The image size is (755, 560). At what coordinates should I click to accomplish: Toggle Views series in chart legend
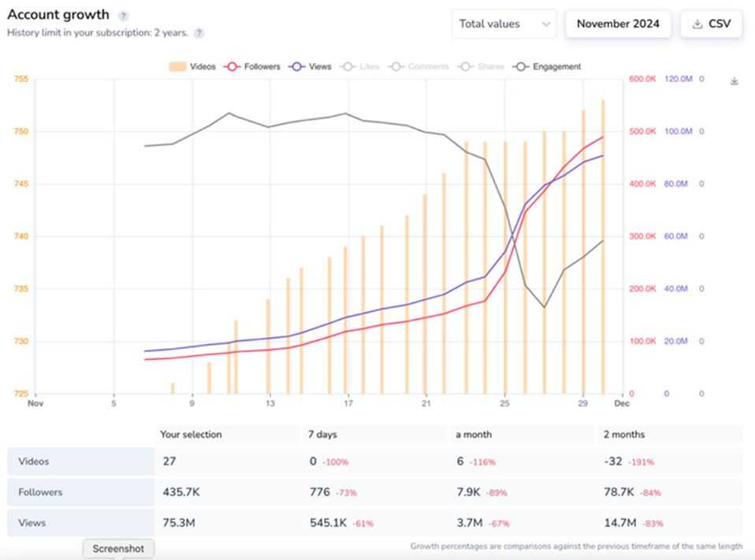(x=311, y=67)
